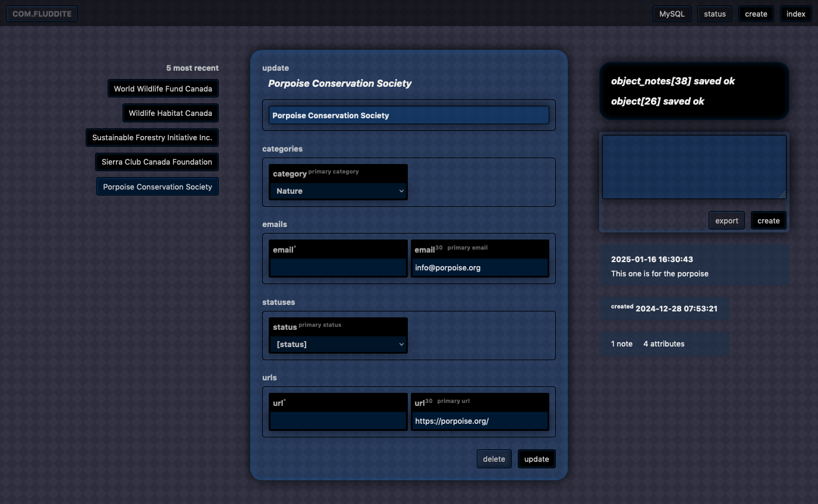Open Sustainable Forestry Initiative Inc. record
Image resolution: width=818 pixels, height=504 pixels.
pyautogui.click(x=152, y=137)
